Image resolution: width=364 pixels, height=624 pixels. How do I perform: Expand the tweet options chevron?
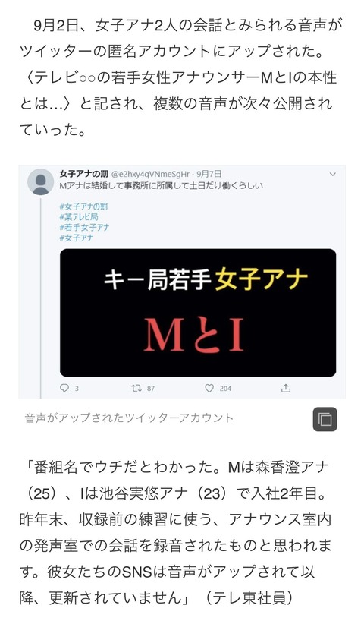(x=333, y=174)
